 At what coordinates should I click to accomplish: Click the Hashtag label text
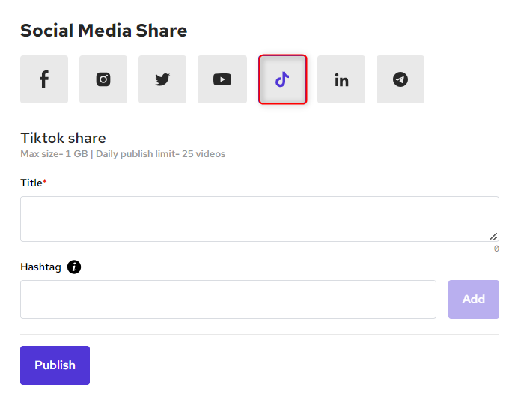tap(40, 267)
